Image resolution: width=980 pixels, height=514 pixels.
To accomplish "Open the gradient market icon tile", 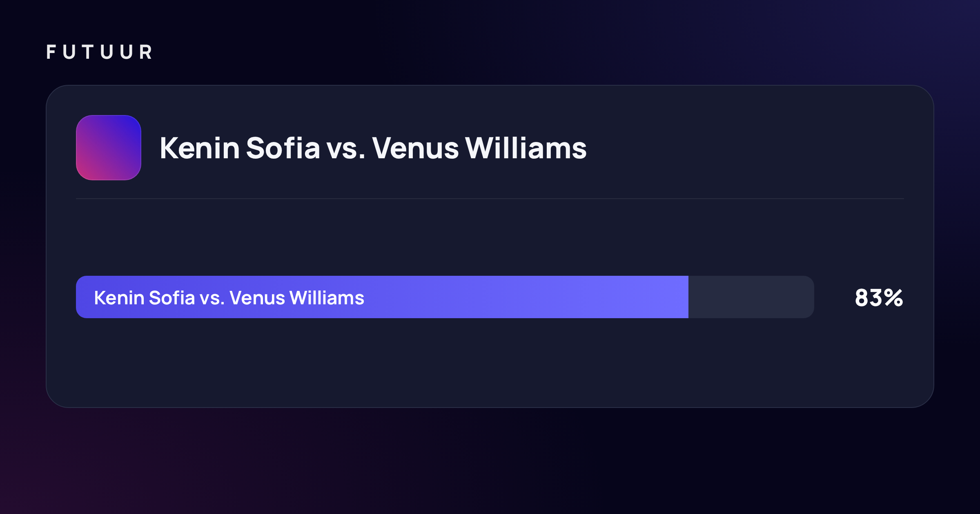I will click(x=109, y=148).
